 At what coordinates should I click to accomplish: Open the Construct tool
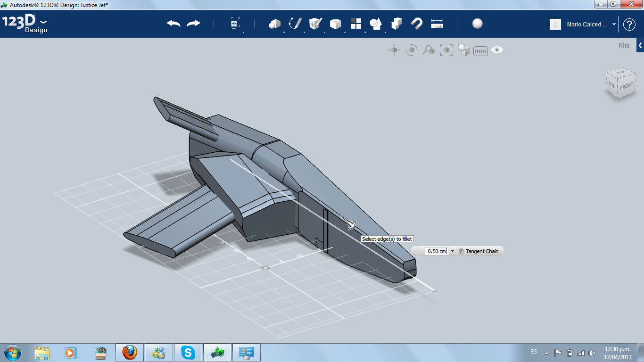315,24
